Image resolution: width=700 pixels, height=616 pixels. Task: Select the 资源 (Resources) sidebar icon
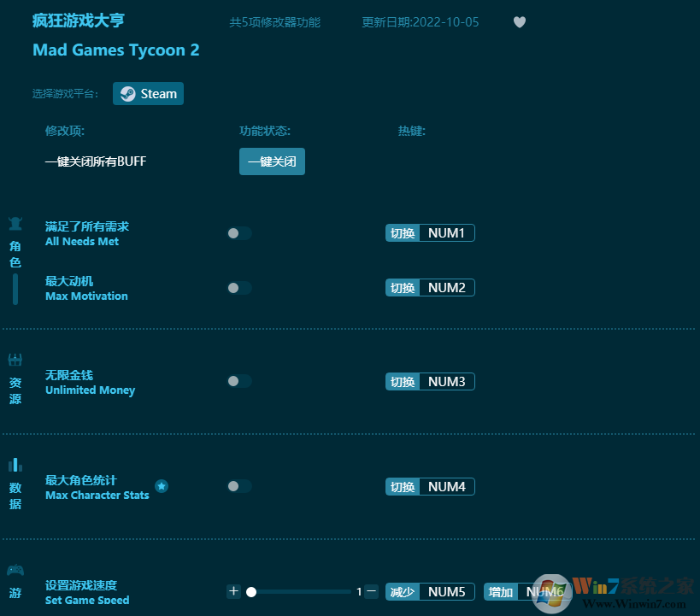click(15, 360)
